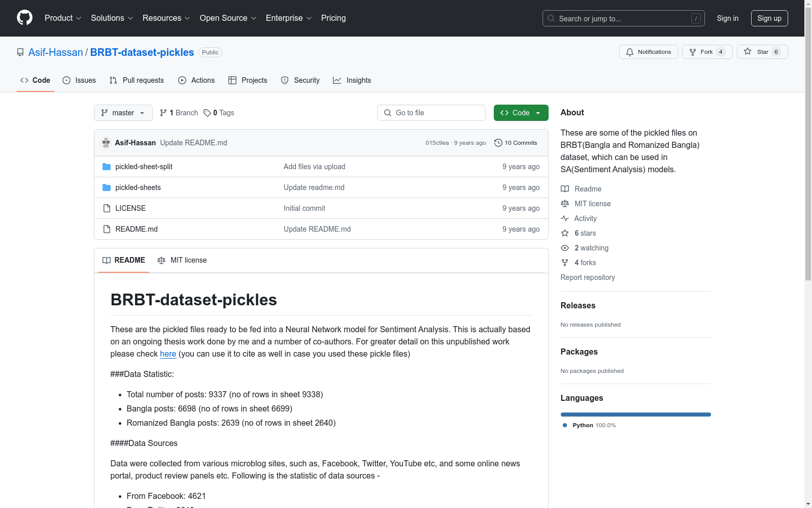Follow the 'here' link in README
Image resolution: width=812 pixels, height=508 pixels.
pyautogui.click(x=168, y=354)
